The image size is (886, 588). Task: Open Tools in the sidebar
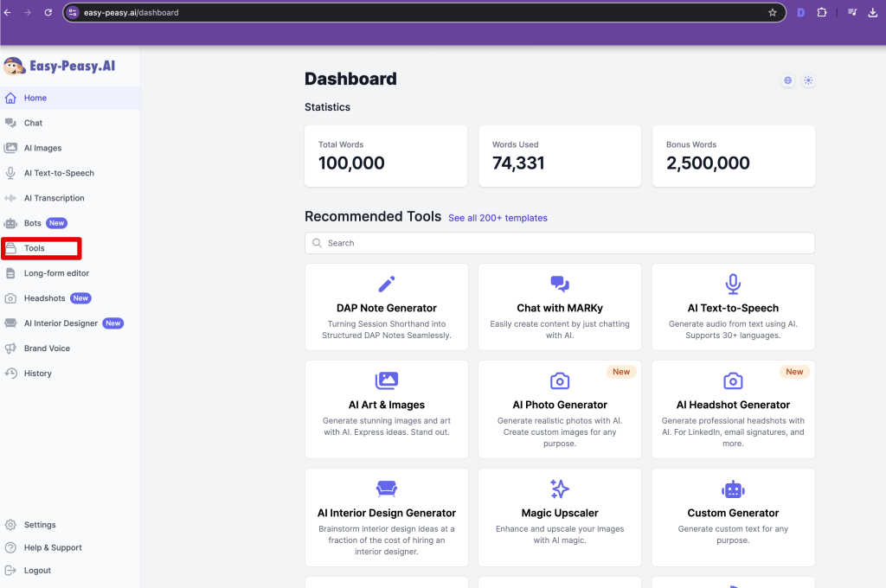pos(35,248)
